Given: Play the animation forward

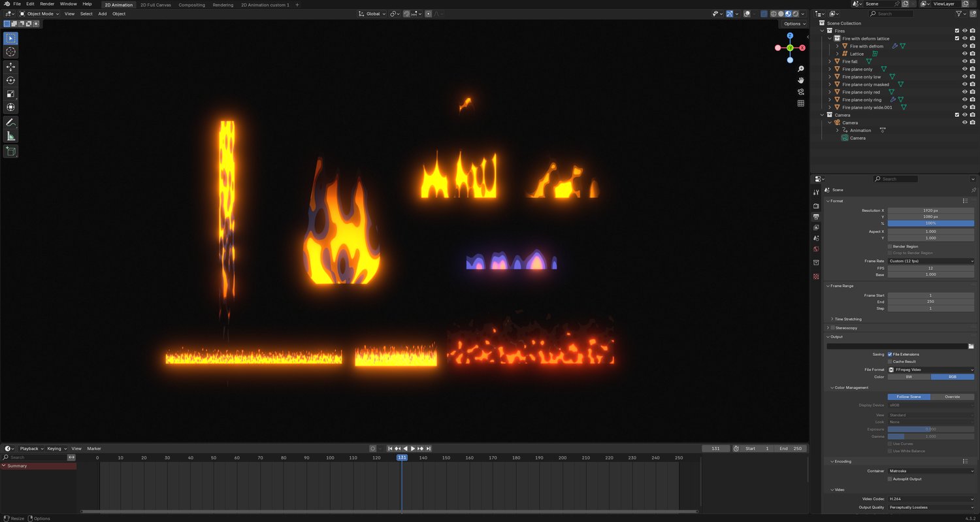Looking at the screenshot, I should [x=413, y=449].
